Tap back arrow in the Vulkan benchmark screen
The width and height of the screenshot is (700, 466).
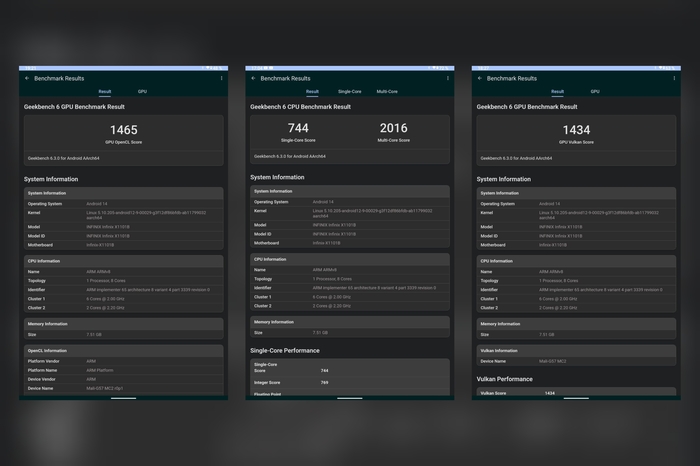pos(480,78)
